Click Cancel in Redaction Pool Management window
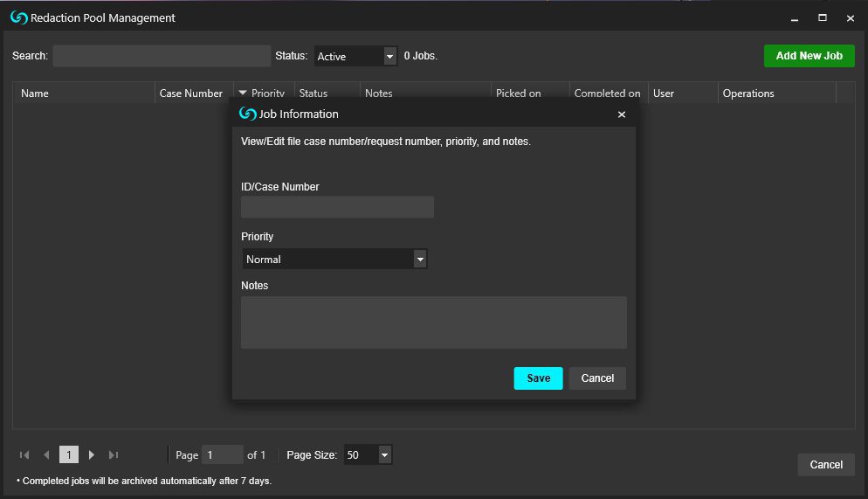 (826, 465)
